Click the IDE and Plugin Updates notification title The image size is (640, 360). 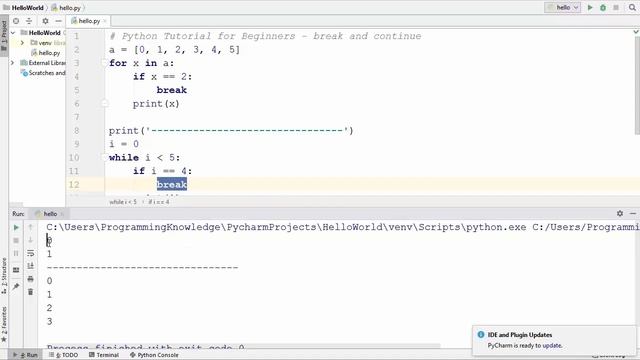click(x=520, y=335)
